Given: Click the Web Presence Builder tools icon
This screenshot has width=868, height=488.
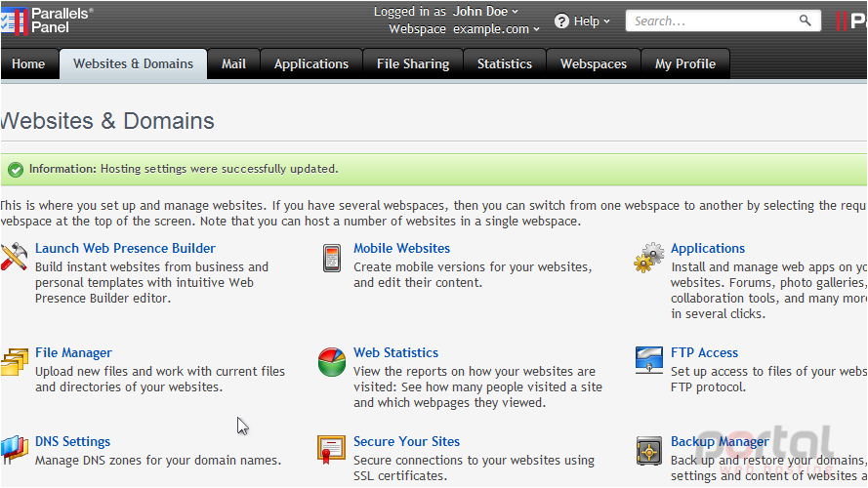Looking at the screenshot, I should 14,257.
